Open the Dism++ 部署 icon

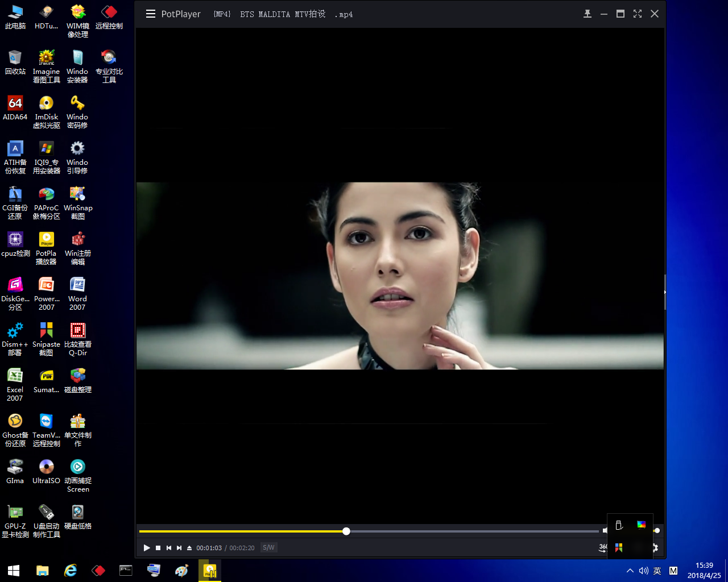click(15, 339)
